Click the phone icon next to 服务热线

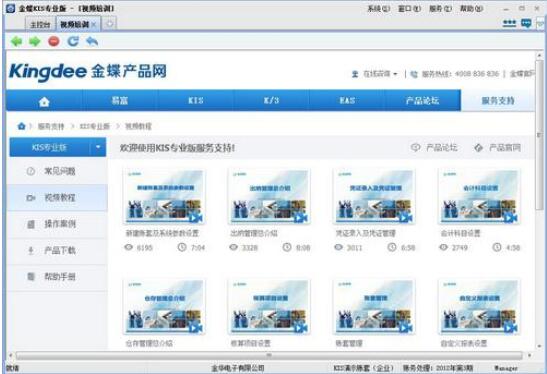pyautogui.click(x=414, y=74)
